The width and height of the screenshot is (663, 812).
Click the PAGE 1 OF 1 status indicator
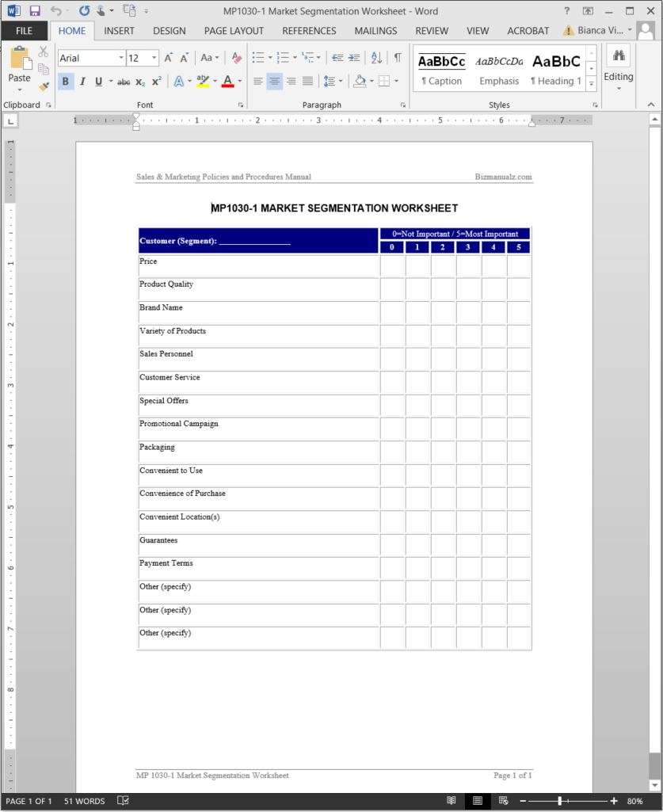[29, 801]
